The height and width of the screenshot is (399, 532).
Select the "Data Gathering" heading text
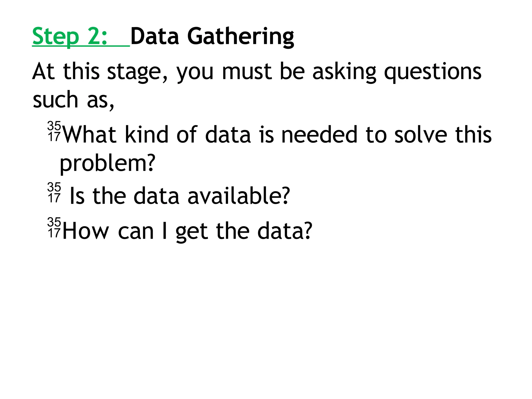point(212,37)
